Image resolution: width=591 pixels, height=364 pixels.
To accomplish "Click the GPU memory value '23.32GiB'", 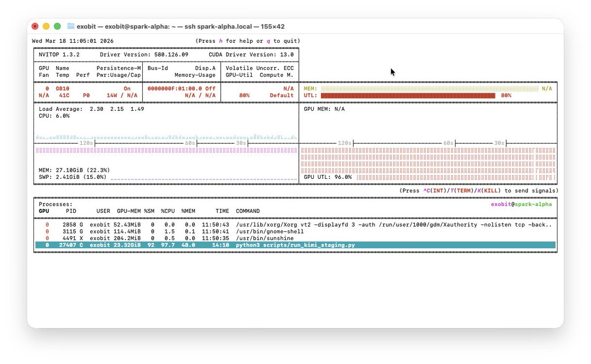I will (x=127, y=245).
